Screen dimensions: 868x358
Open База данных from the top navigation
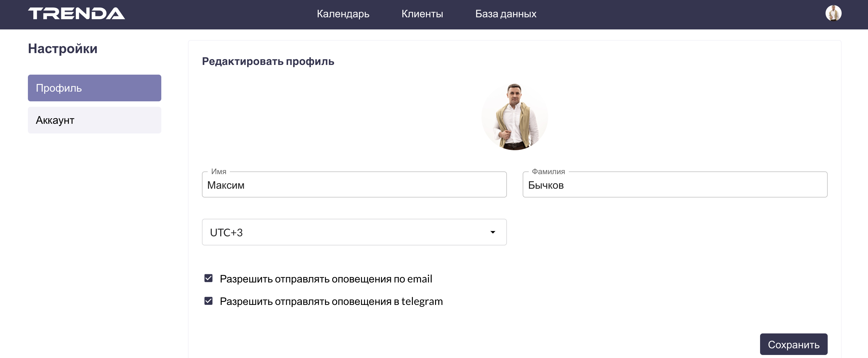(505, 14)
